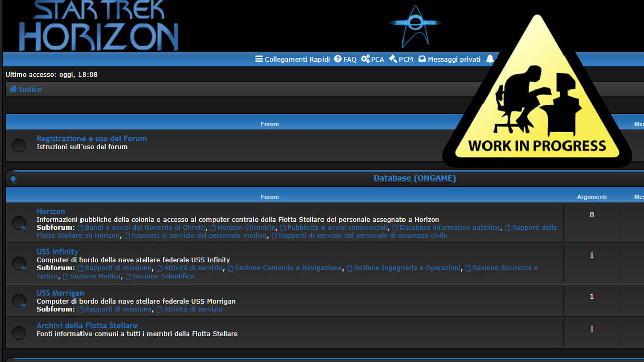Image resolution: width=644 pixels, height=362 pixels.
Task: Click USS Infinity topics count 1
Action: pos(592,255)
